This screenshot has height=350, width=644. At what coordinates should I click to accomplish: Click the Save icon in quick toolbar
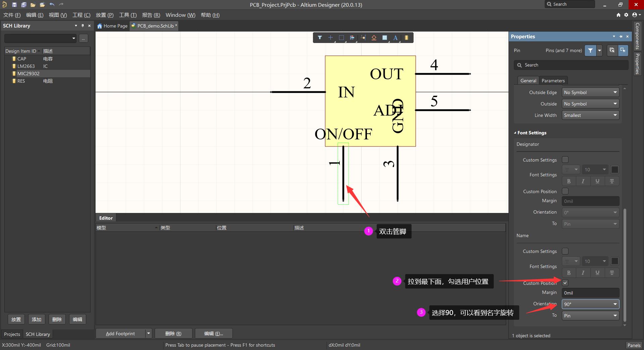coord(14,5)
